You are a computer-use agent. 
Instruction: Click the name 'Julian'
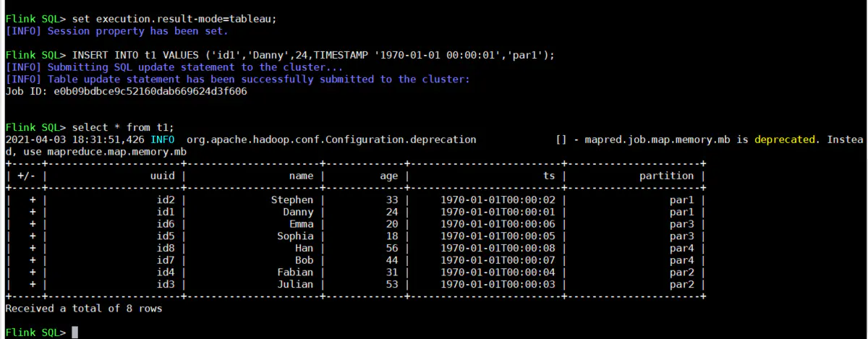[x=296, y=284]
